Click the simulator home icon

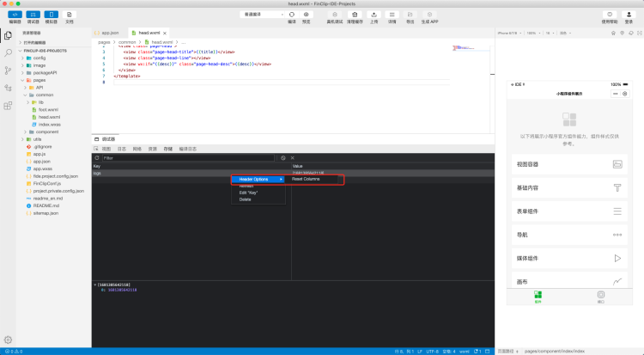coord(614,33)
